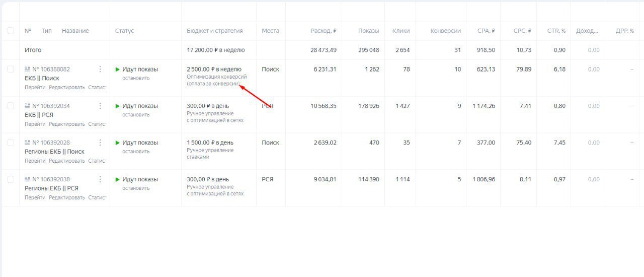Click Бюджет и стратегия column header
644x277 pixels.
[215, 31]
